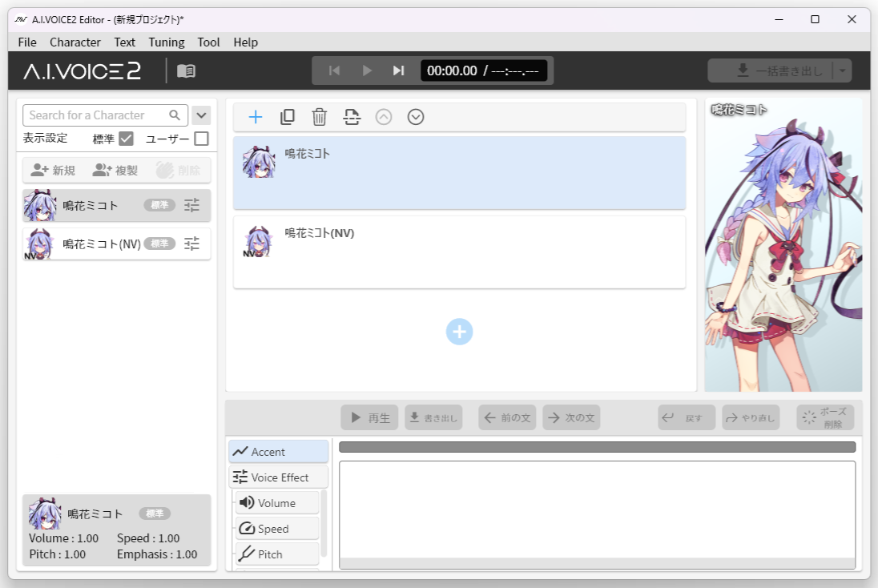Click the split line icon in toolbar
This screenshot has height=588, width=878.
352,117
